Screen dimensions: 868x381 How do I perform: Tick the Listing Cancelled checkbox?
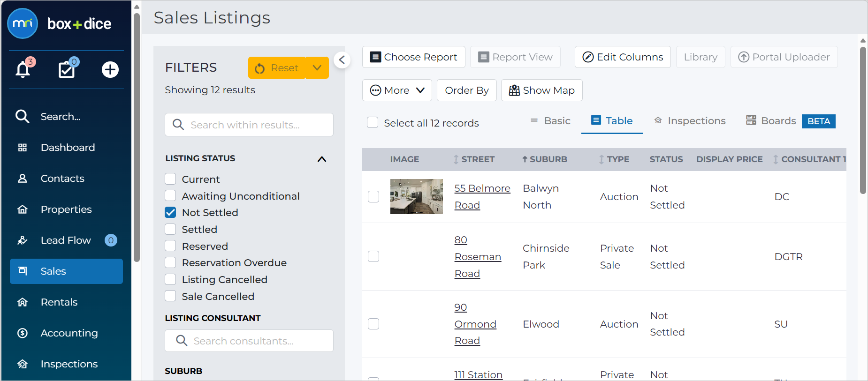170,280
